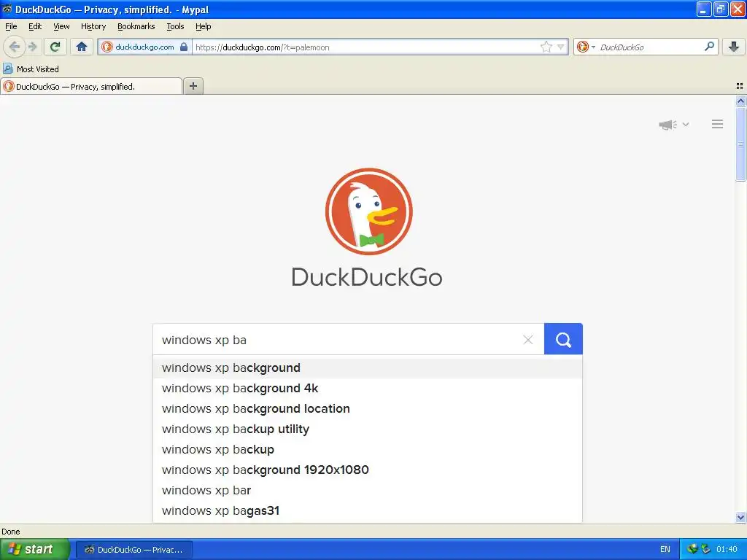
Task: Open the Edit menu
Action: click(35, 26)
